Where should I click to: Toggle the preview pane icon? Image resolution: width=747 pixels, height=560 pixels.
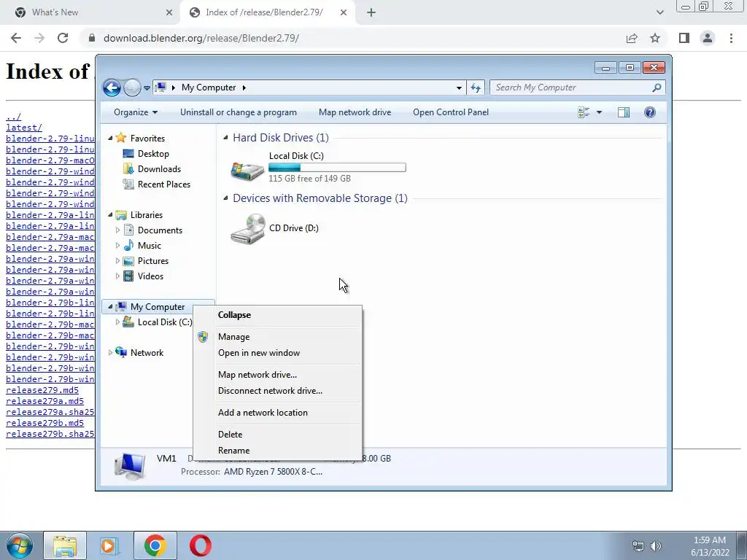[623, 112]
